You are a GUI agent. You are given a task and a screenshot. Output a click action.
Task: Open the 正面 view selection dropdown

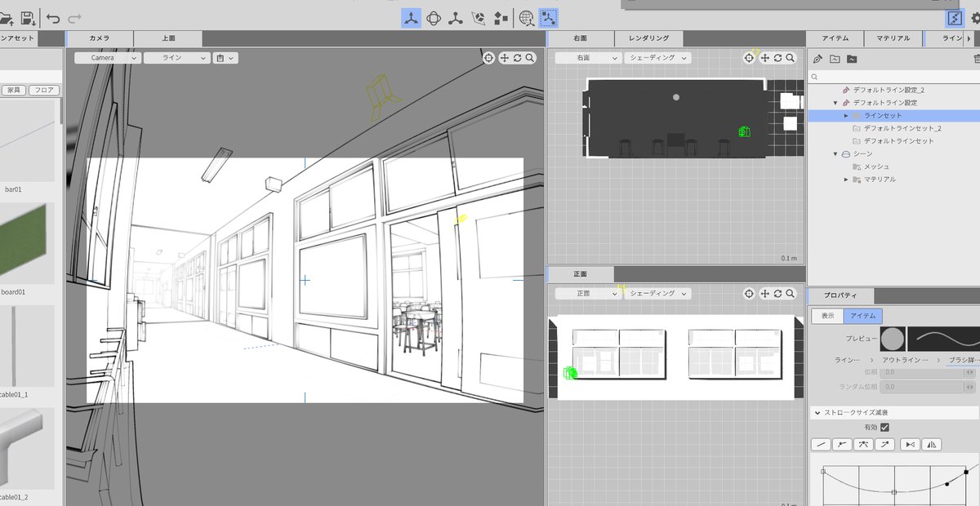(x=588, y=293)
